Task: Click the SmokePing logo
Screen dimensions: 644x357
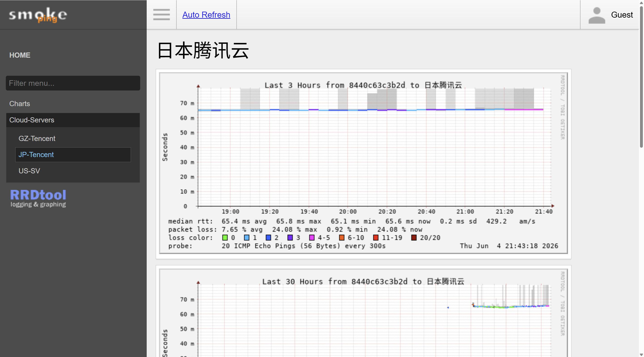Action: click(38, 15)
